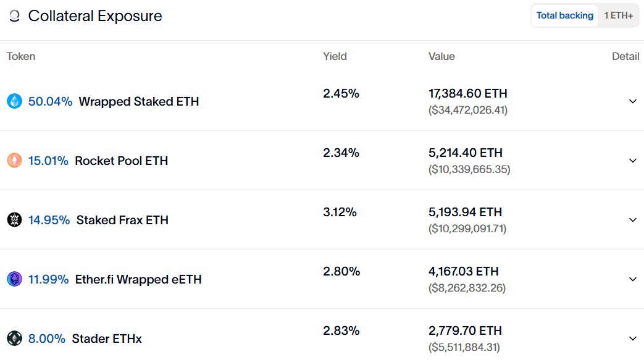Select the Yield column header

[335, 56]
